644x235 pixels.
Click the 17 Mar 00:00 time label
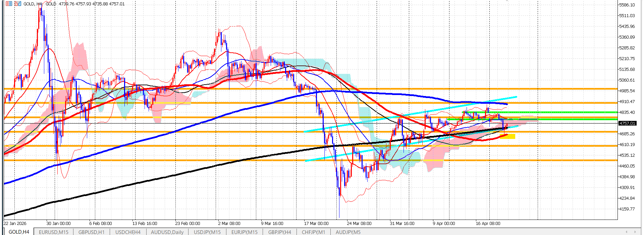click(x=316, y=223)
